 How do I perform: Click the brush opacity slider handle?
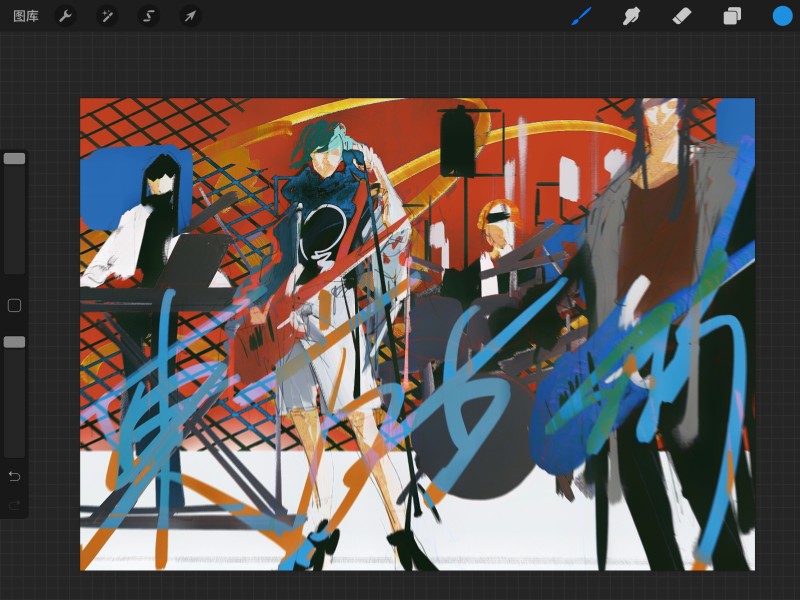point(14,342)
